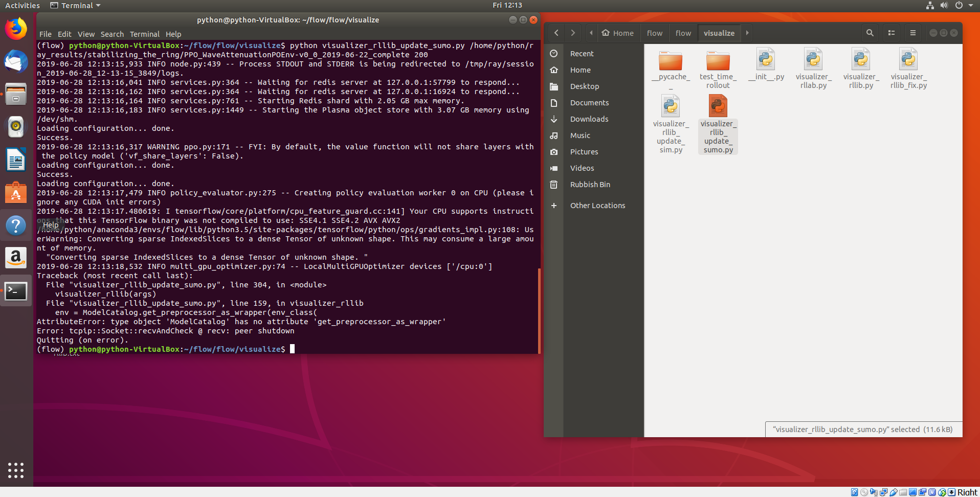The height and width of the screenshot is (497, 980).
Task: Open the Rubbish Bin
Action: (590, 185)
